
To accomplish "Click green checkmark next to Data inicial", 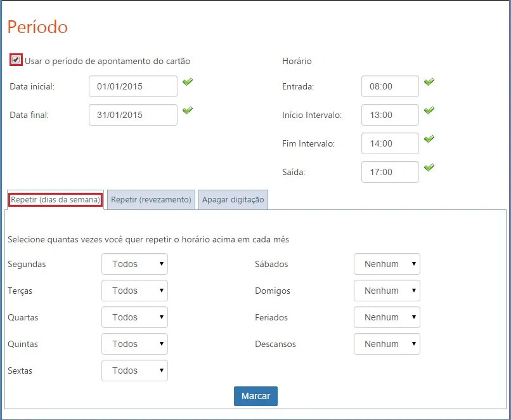I will pos(187,82).
